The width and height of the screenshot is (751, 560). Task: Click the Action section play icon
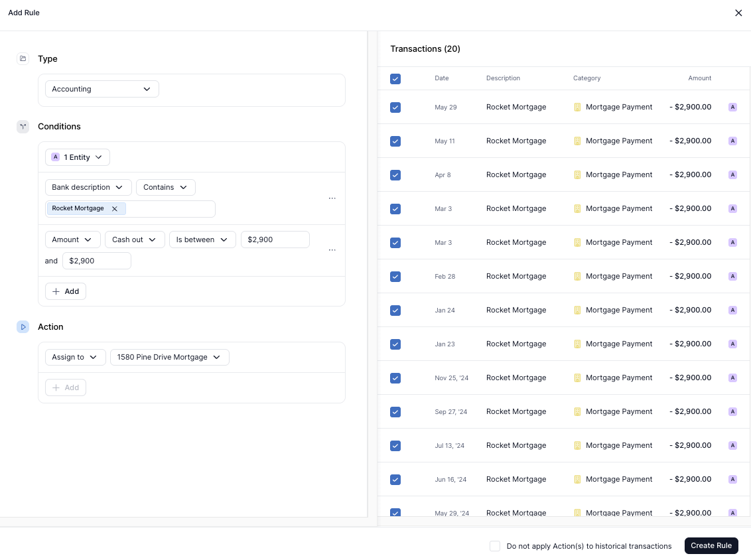23,327
